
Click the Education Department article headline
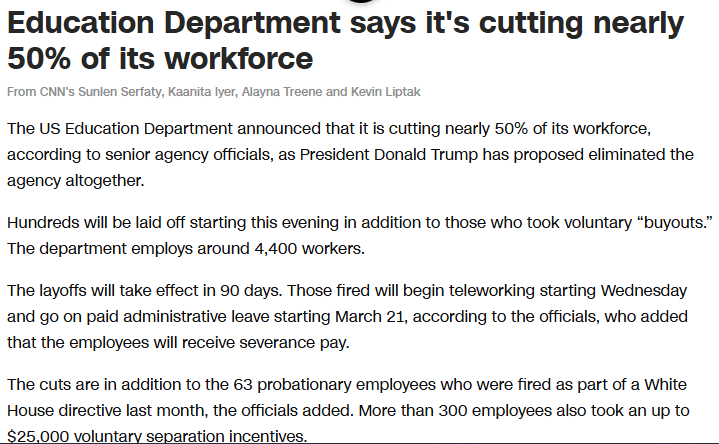pyautogui.click(x=345, y=40)
